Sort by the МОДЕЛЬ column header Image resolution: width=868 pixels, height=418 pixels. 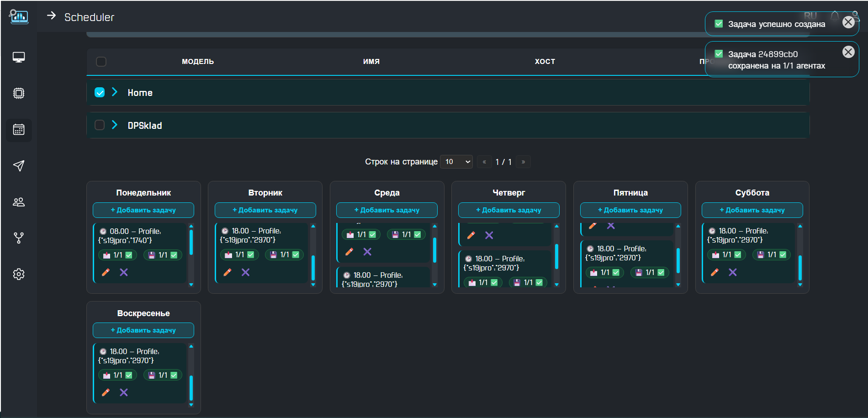click(198, 62)
